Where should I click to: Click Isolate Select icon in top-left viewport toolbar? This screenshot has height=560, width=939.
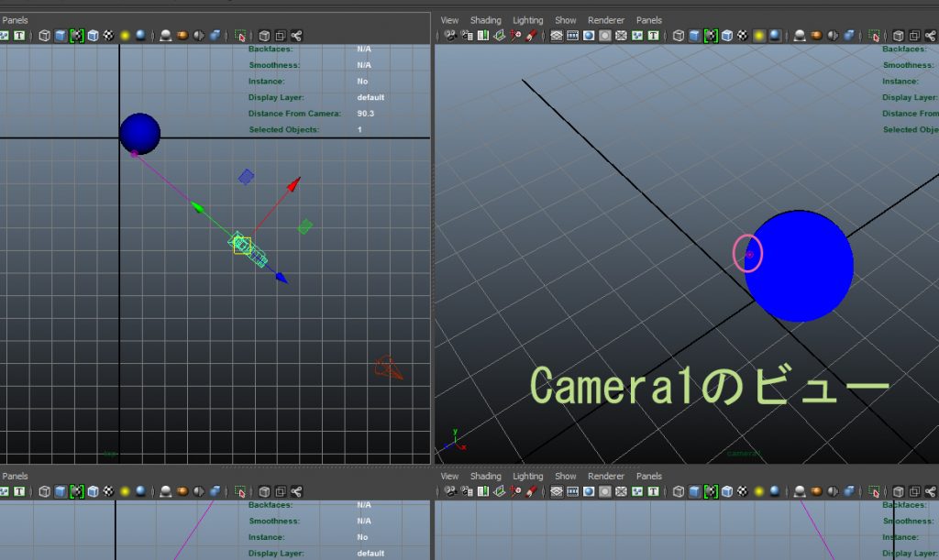(240, 36)
